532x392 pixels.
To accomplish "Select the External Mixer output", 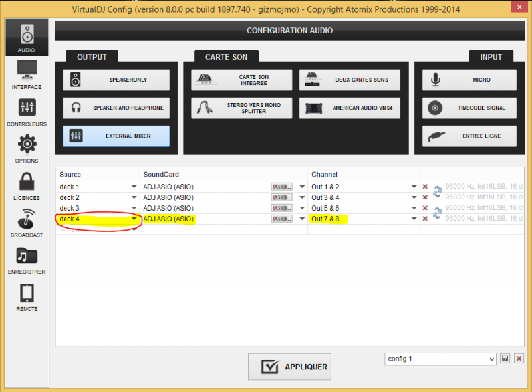I will point(116,136).
